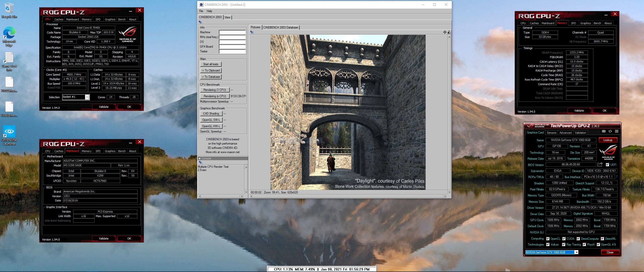644x272 pixels.
Task: Click the CPU MEM date status bar
Action: click(321, 269)
